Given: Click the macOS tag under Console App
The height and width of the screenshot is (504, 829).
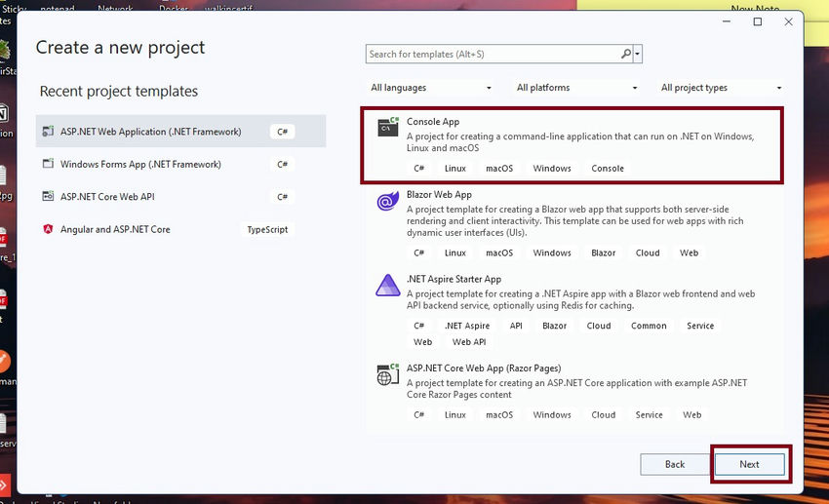Looking at the screenshot, I should click(x=499, y=169).
